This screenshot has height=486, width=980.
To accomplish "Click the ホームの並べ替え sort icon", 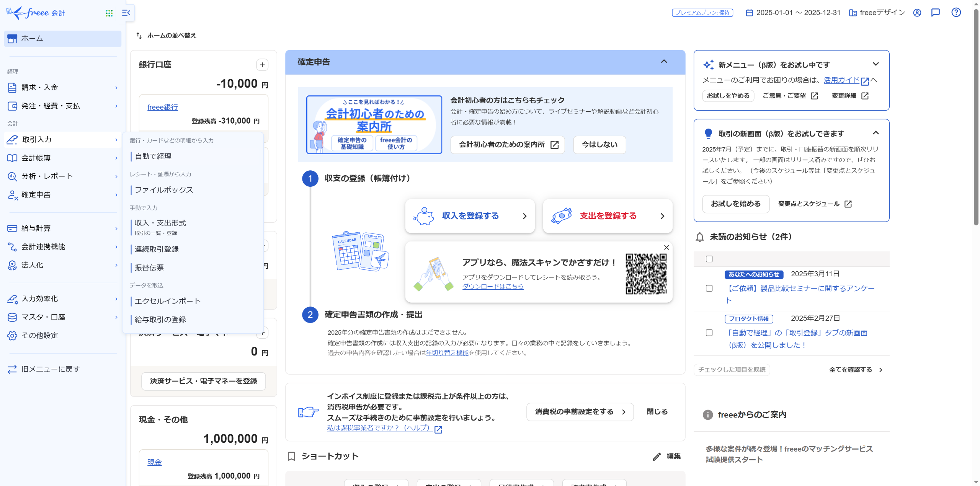I will click(x=139, y=36).
